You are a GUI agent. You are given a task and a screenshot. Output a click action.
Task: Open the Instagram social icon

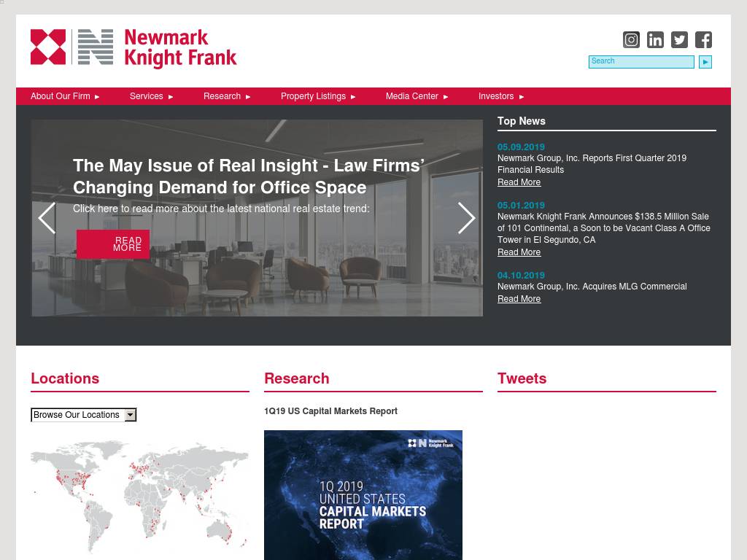click(x=631, y=39)
